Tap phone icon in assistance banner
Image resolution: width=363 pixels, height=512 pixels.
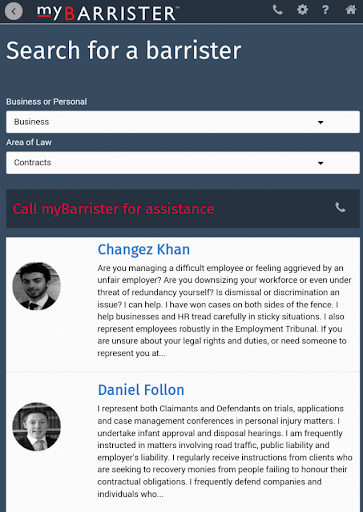340,208
